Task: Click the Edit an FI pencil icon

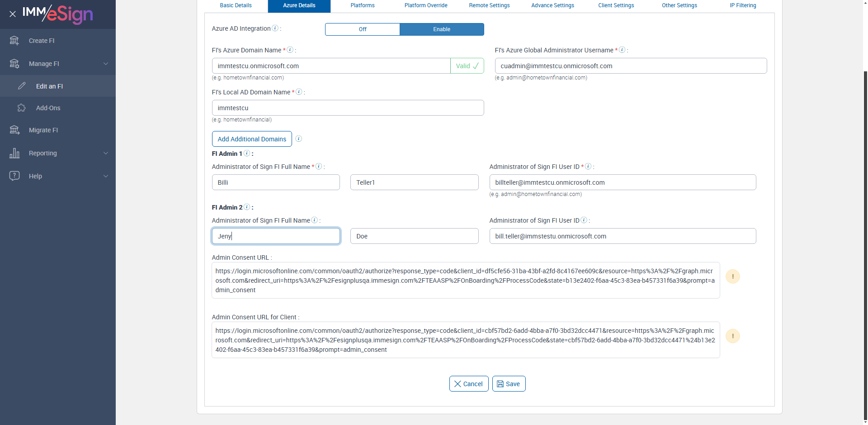Action: tap(22, 86)
